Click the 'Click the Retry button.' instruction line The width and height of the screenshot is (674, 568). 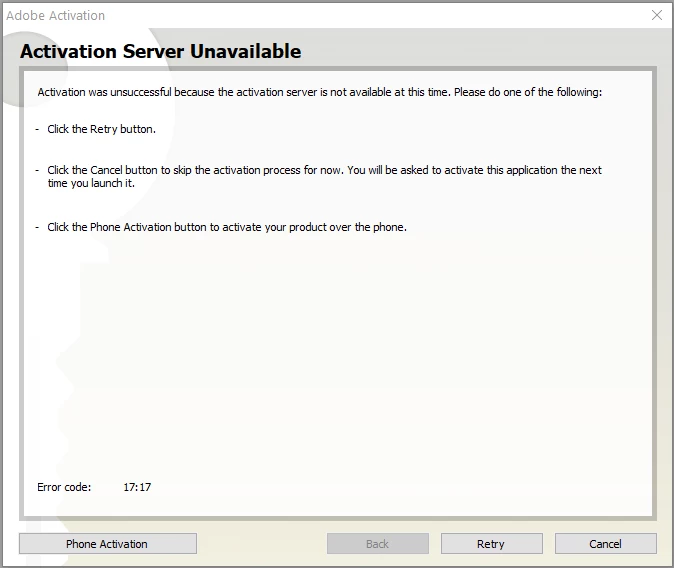[101, 129]
